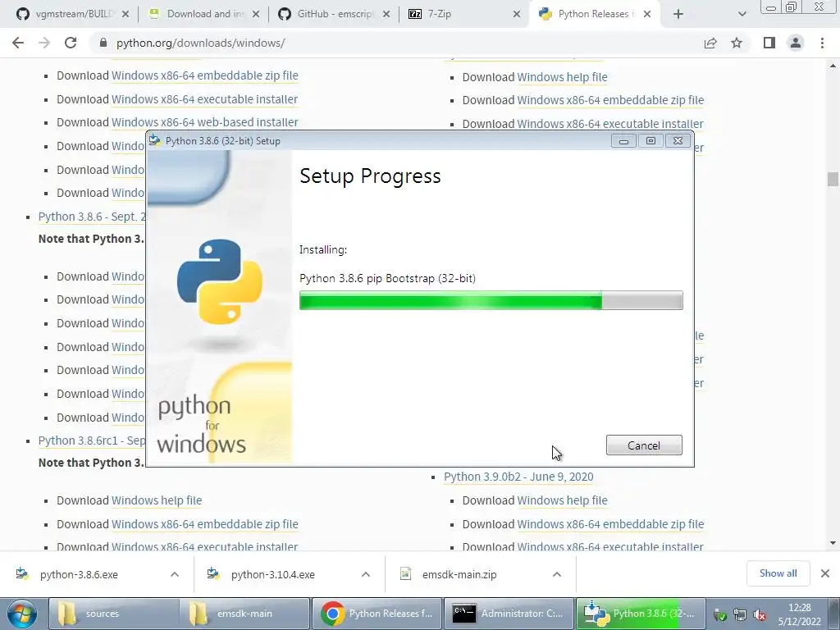Screen dimensions: 840x630
Task: Open Python 3.8.6rc1 release link
Action: (92, 441)
